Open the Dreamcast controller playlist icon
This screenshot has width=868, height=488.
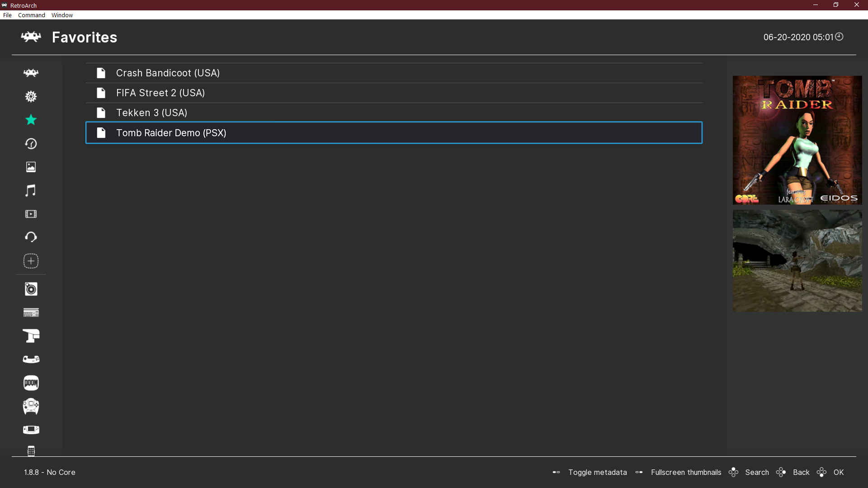tap(31, 406)
